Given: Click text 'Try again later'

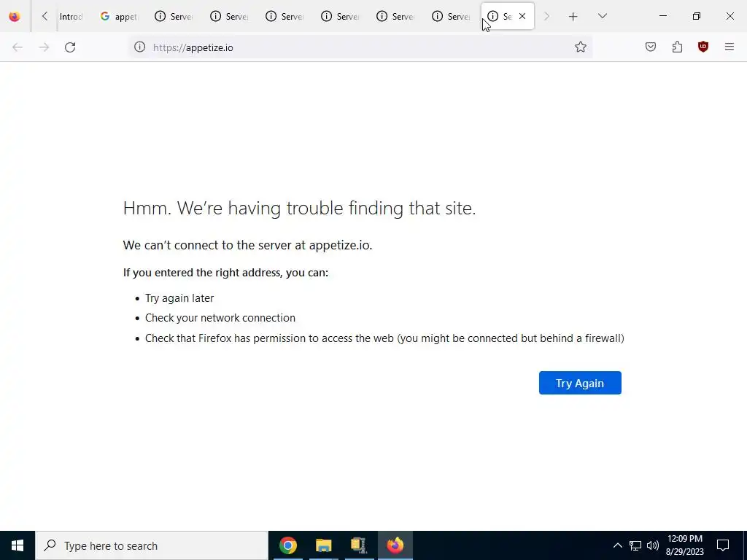Looking at the screenshot, I should (179, 298).
